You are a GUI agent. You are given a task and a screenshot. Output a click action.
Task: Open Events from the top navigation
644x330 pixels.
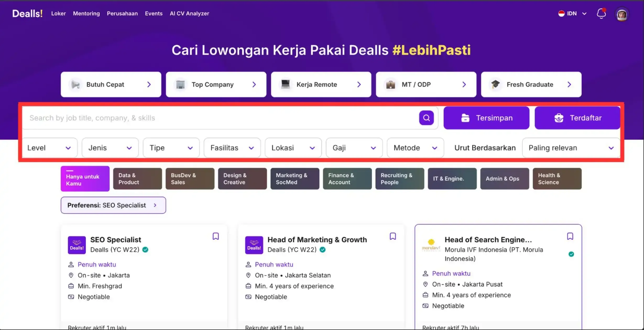click(154, 13)
